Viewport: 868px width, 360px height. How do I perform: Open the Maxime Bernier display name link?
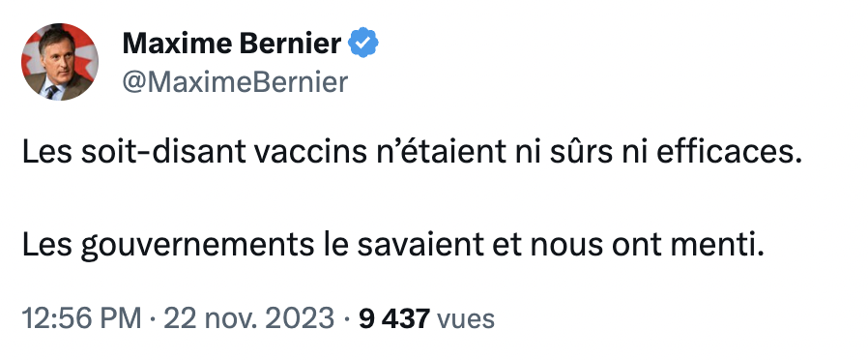coord(232,43)
